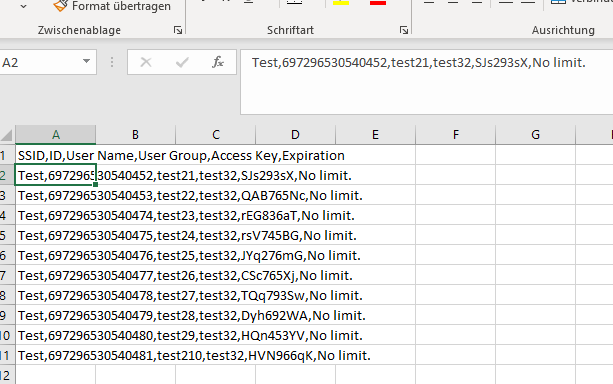Open the Zwischenablage dialog launcher

(x=178, y=30)
